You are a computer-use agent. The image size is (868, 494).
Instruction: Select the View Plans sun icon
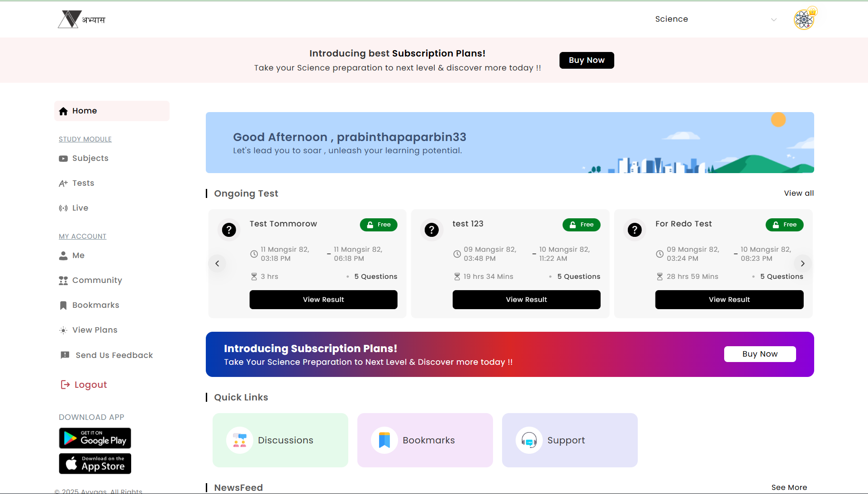click(x=63, y=330)
